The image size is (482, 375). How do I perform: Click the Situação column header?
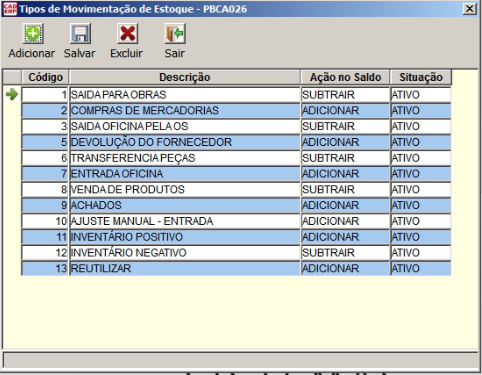421,77
